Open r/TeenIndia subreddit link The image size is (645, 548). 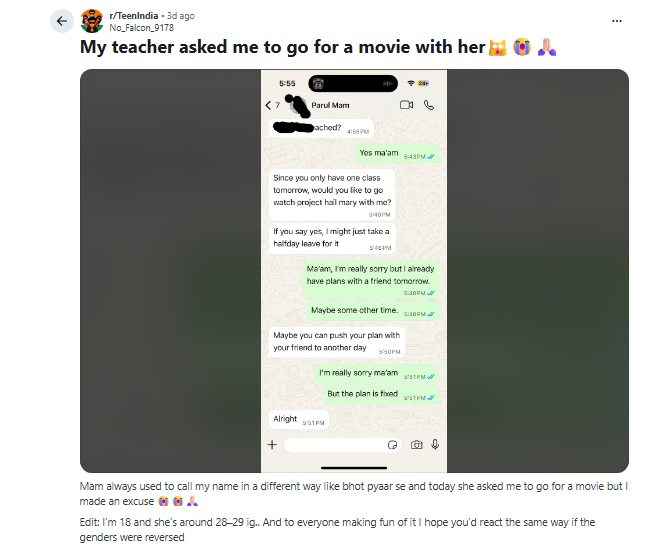point(134,16)
